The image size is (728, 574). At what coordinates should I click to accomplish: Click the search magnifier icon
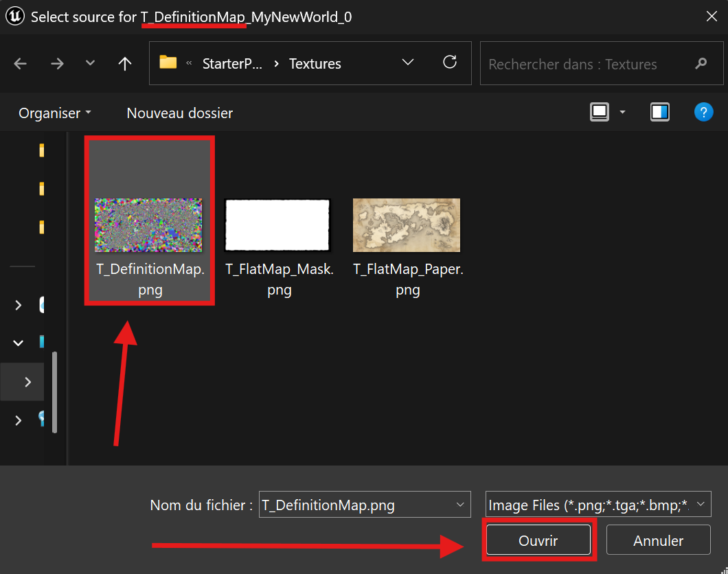click(x=701, y=64)
